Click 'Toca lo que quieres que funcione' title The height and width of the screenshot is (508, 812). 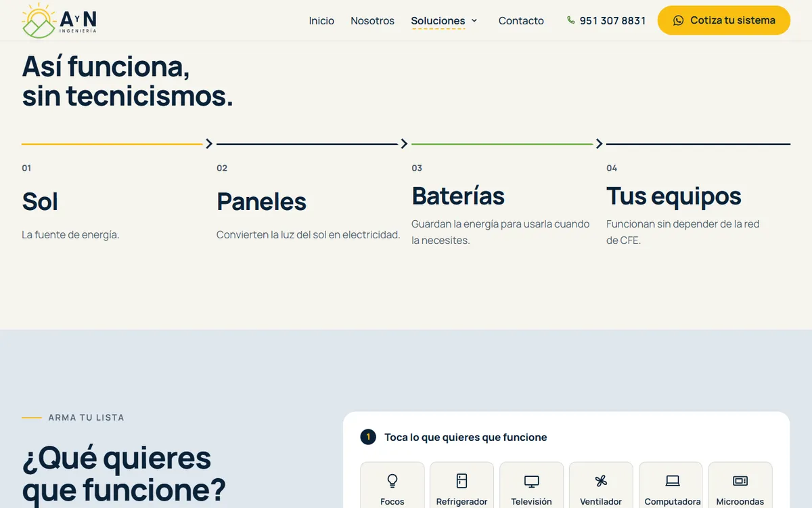[x=466, y=438]
